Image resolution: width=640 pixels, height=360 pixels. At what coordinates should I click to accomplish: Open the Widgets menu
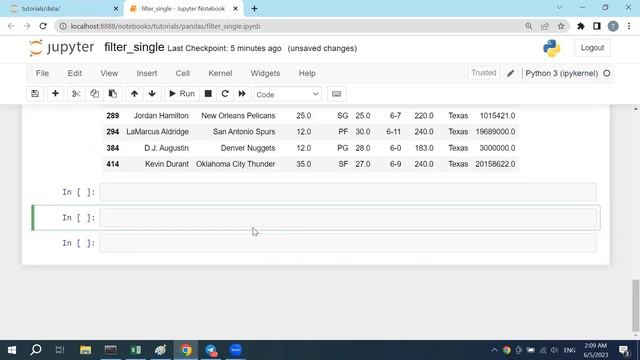(265, 73)
